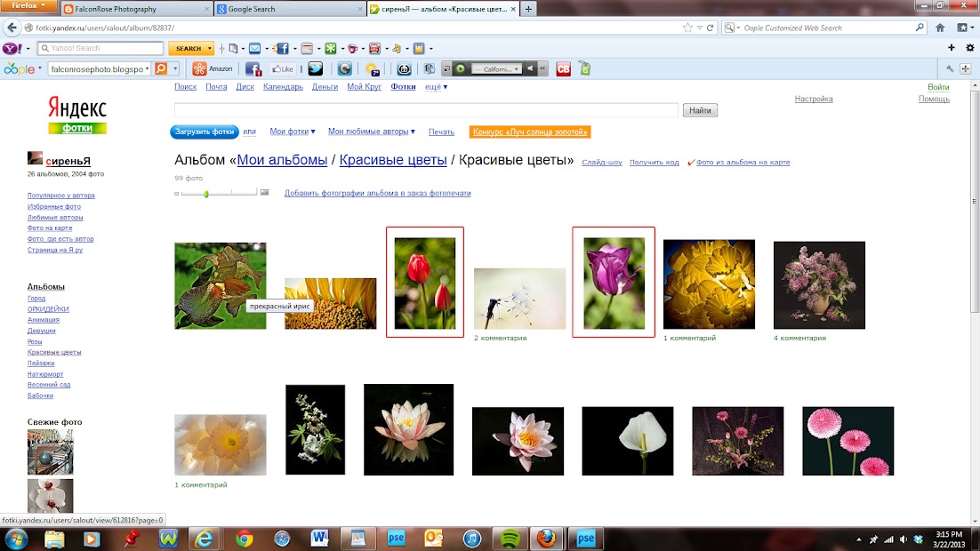Click the red CB icon in Oople toolbar
The width and height of the screenshot is (980, 551).
point(563,68)
